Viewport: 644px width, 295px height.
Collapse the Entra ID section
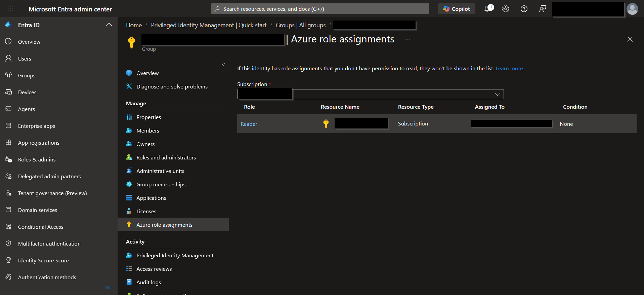tap(109, 25)
